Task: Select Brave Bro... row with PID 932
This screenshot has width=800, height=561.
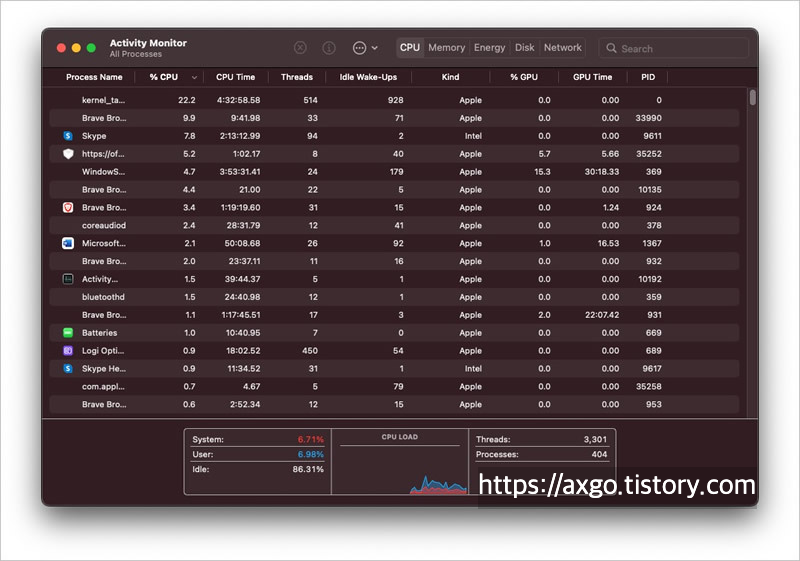Action: [x=394, y=261]
